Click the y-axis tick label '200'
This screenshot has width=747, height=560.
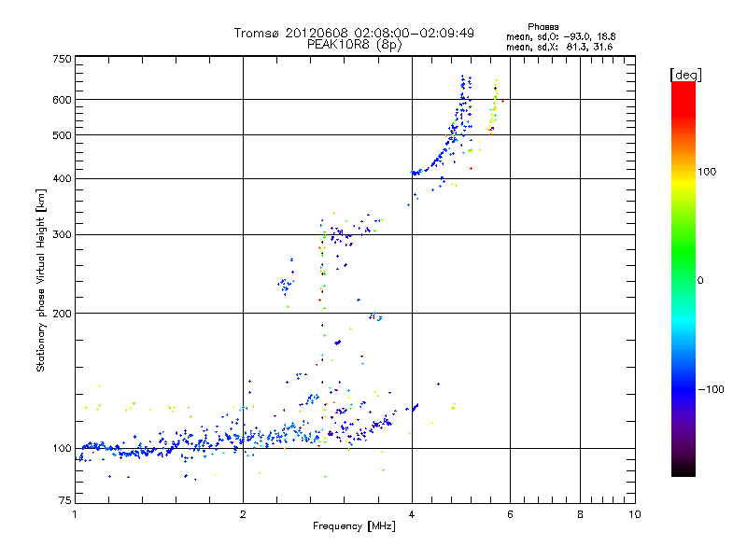pos(62,314)
